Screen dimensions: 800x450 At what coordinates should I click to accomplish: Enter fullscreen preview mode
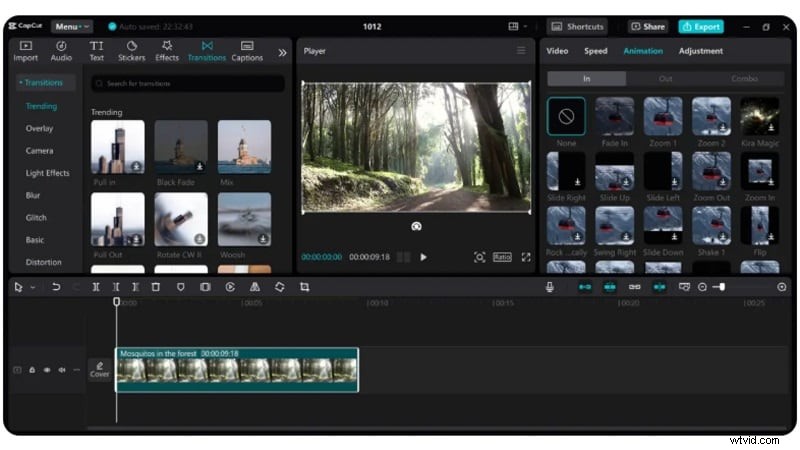[526, 257]
